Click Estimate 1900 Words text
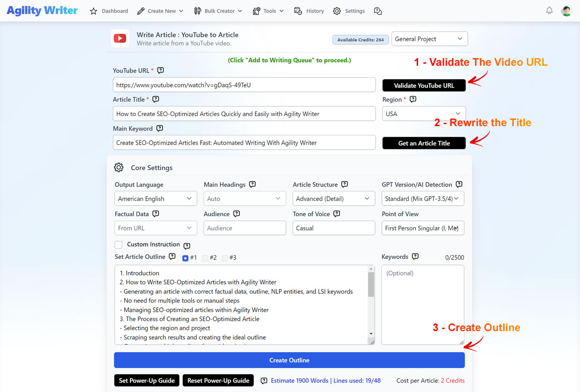The width and height of the screenshot is (580, 392). 300,381
